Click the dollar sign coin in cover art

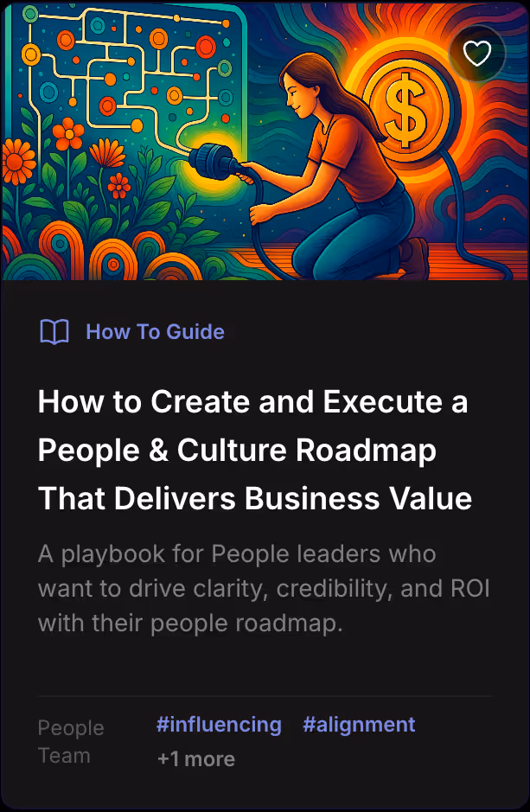406,109
